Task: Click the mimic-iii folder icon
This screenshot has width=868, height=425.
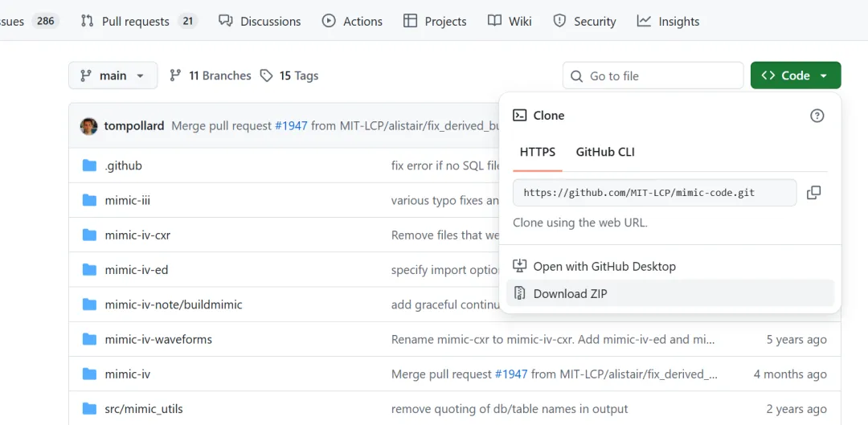Action: click(x=89, y=201)
